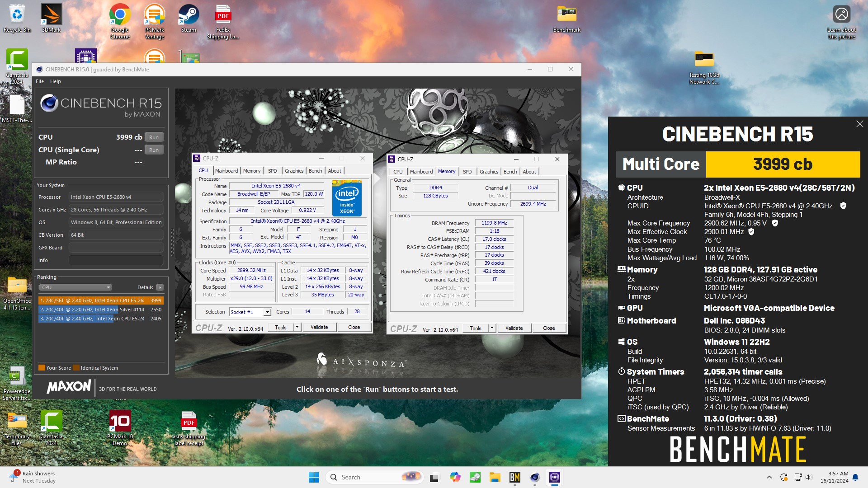This screenshot has height=488, width=868.
Task: Click the volume icon in the system tray
Action: click(809, 477)
